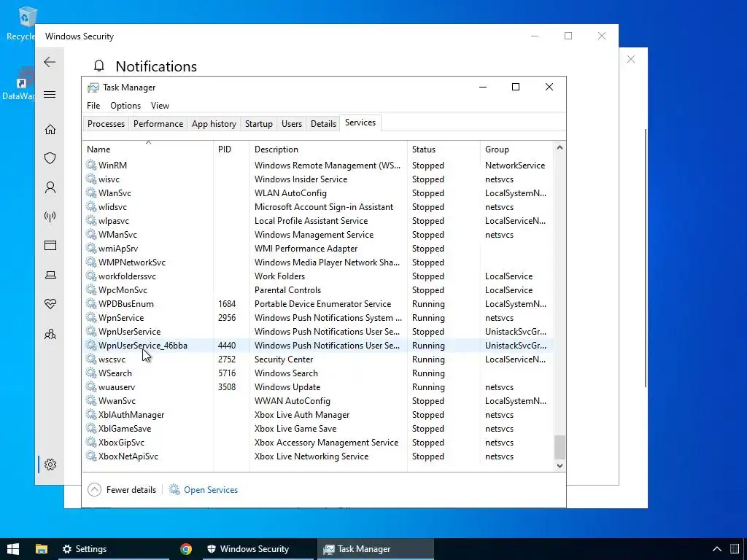Screen dimensions: 747x560
Task: Open the Task Manager View menu
Action: [x=160, y=106]
